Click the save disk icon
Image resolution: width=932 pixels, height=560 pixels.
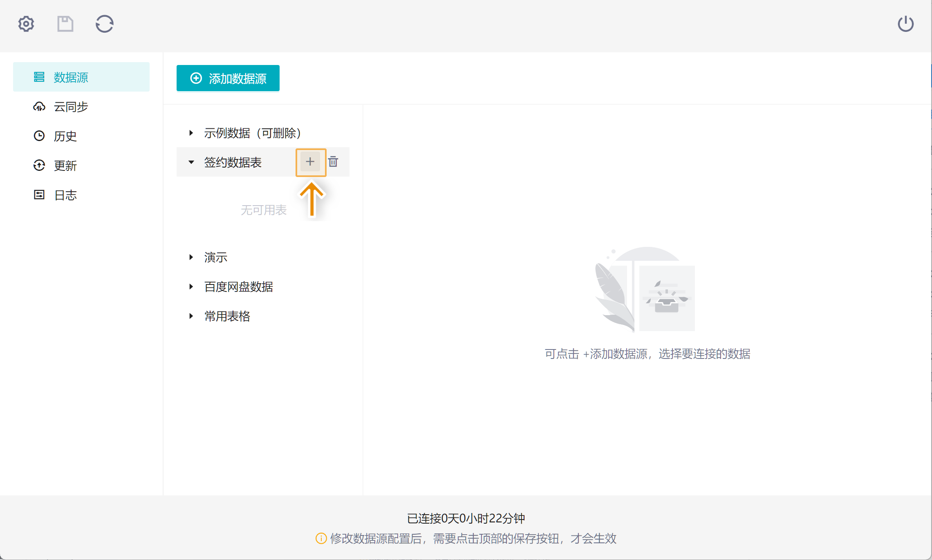tap(65, 24)
